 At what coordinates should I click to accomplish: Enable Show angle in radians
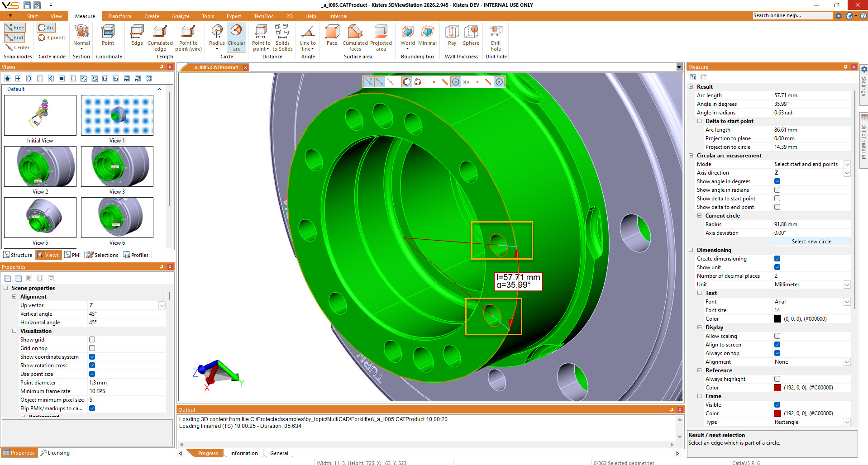coord(777,190)
